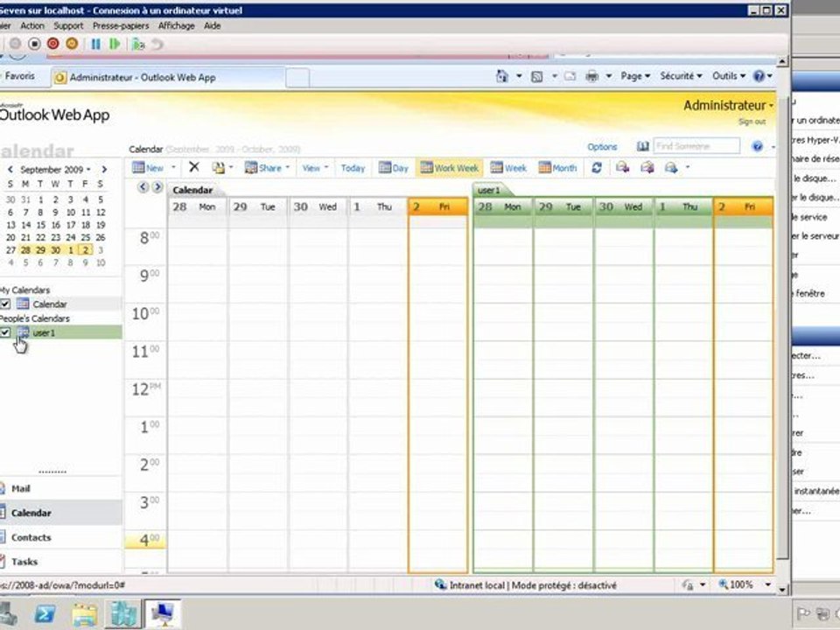Click the Move/Copy toolbar icon
Image resolution: width=840 pixels, height=630 pixels.
(x=218, y=168)
